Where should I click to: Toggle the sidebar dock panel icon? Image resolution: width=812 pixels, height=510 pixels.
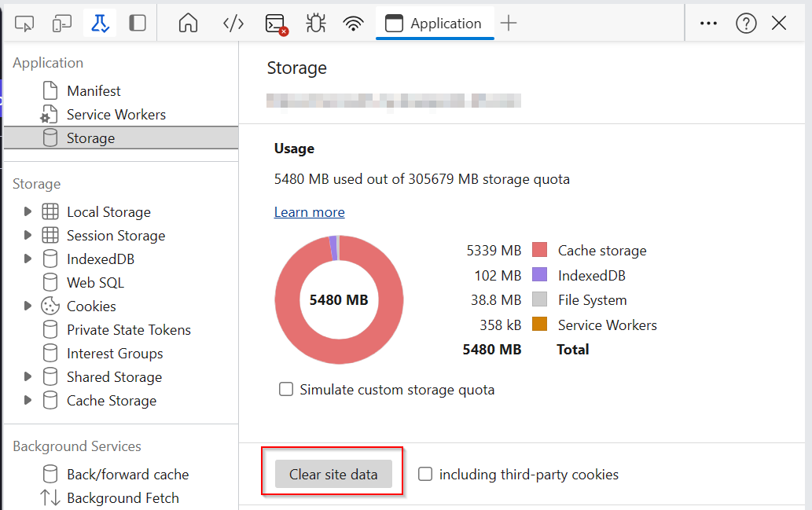tap(138, 24)
